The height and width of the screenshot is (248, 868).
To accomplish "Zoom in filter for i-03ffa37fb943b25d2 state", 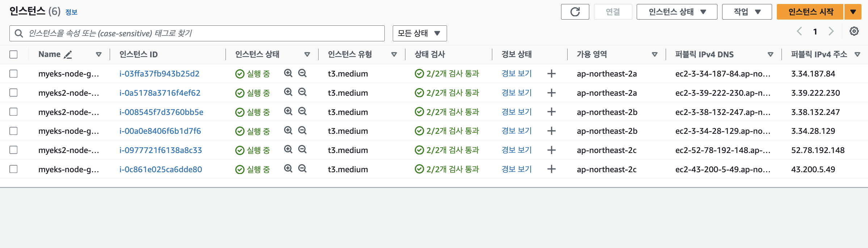I will [288, 73].
